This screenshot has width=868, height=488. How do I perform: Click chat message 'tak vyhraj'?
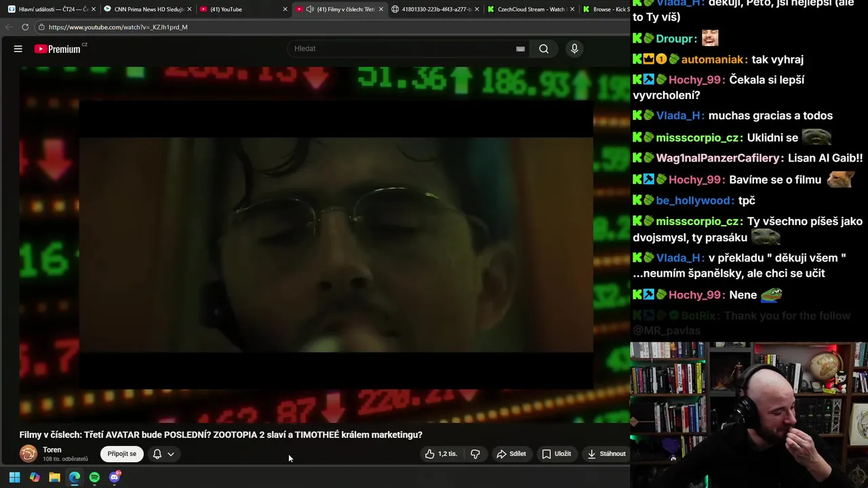(x=777, y=60)
